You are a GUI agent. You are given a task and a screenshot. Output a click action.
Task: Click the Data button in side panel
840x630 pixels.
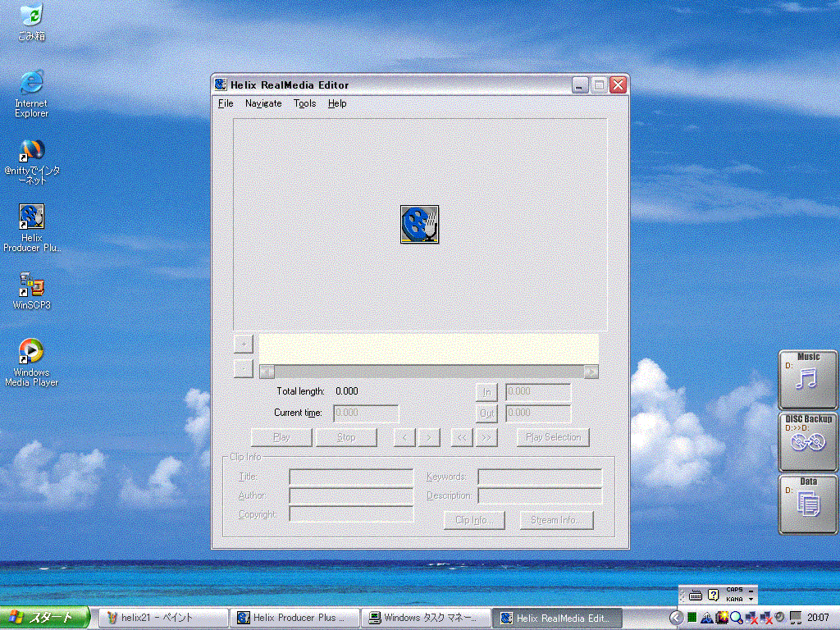[808, 504]
